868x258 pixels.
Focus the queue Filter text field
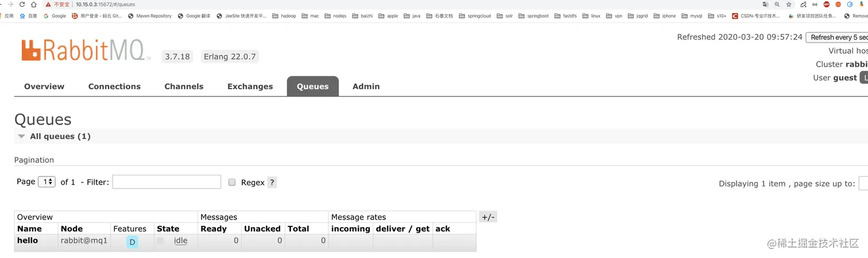pyautogui.click(x=166, y=182)
